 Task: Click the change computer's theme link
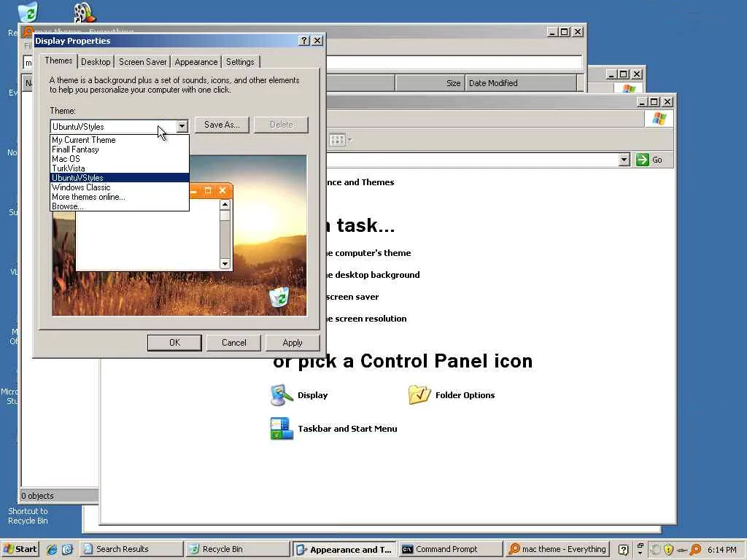click(368, 253)
